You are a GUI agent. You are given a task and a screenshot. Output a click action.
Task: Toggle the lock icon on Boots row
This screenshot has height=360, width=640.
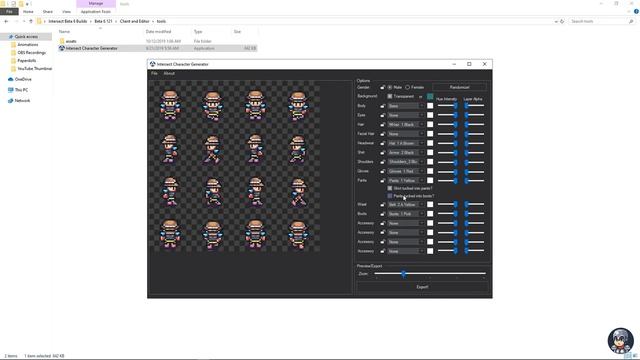(382, 214)
